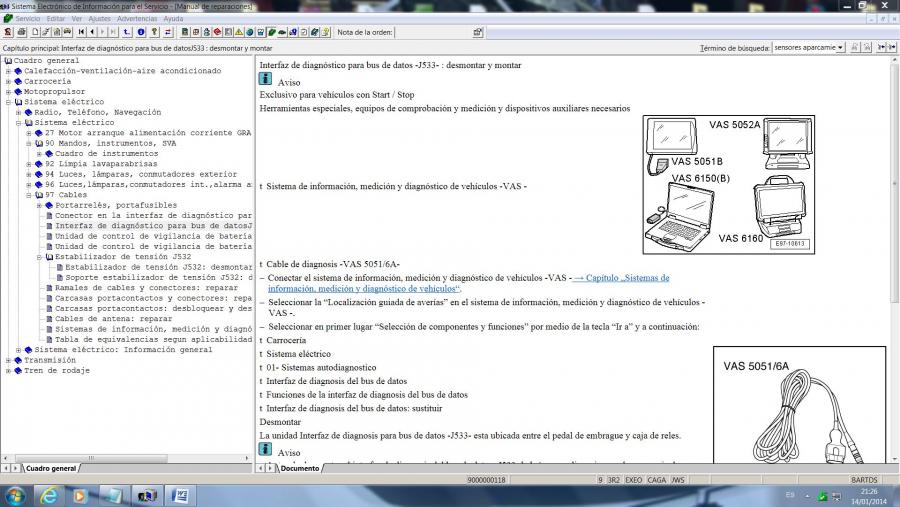Image resolution: width=900 pixels, height=507 pixels.
Task: Click the blue Aviso info icon under the document title
Action: [x=265, y=79]
